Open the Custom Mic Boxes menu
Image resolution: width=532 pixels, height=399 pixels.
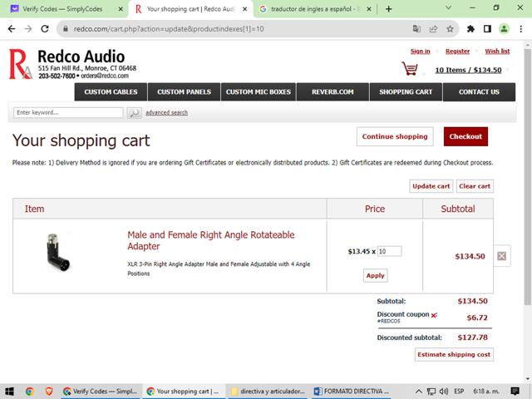(x=259, y=92)
